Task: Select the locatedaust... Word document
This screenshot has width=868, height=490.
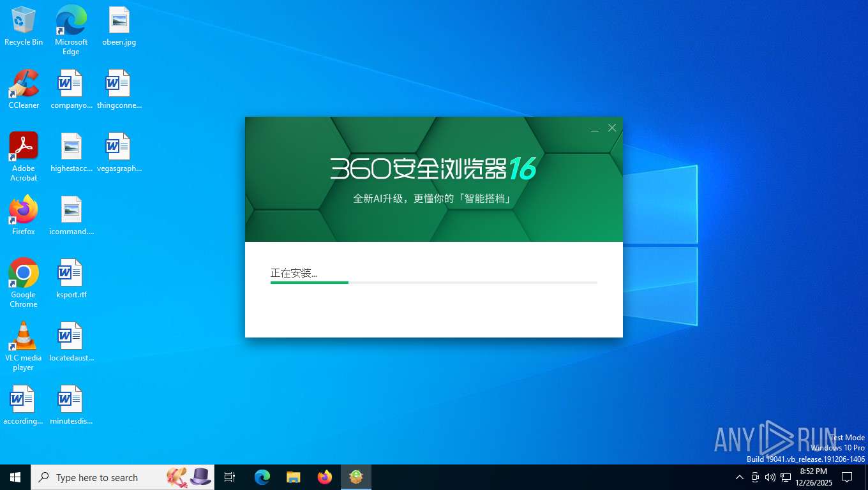Action: point(71,342)
